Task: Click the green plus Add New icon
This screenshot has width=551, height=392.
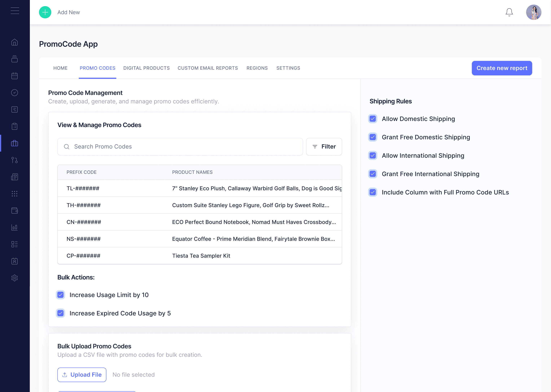Action: tap(45, 12)
